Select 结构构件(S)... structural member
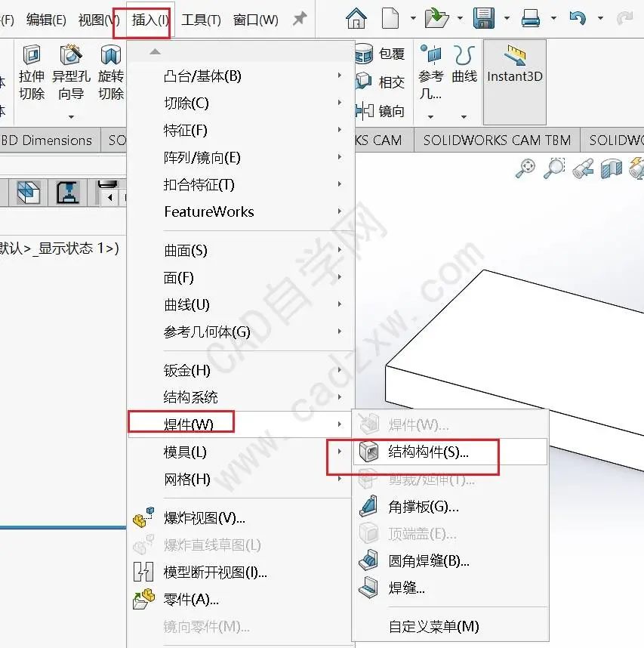The width and height of the screenshot is (644, 648). click(450, 452)
